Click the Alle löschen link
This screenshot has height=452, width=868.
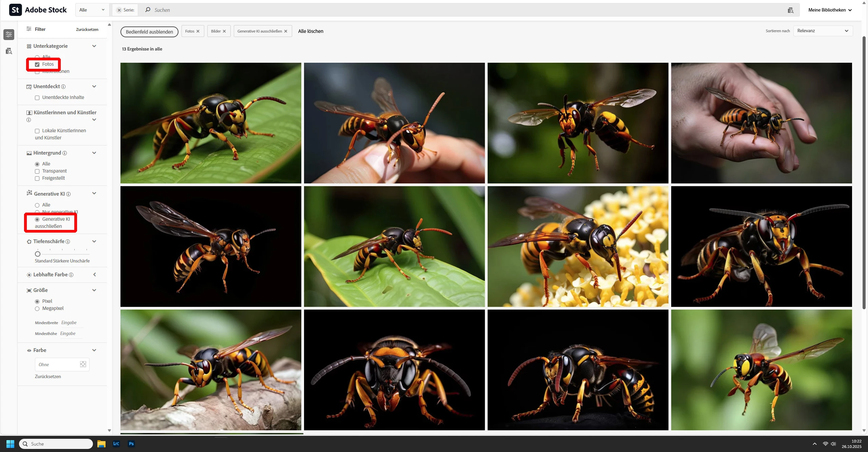pyautogui.click(x=310, y=31)
